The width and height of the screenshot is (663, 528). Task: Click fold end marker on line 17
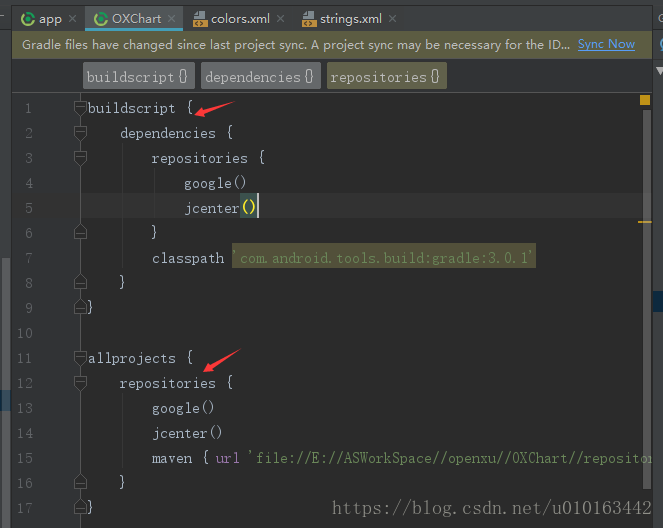(80, 507)
